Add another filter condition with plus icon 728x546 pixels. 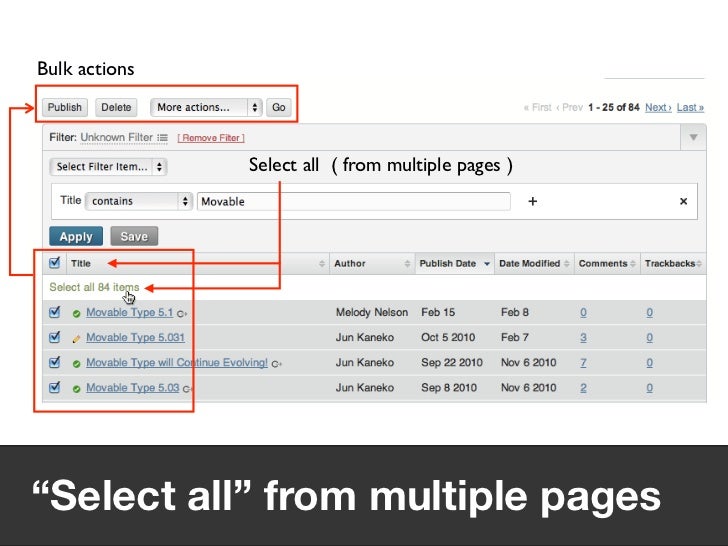(x=533, y=201)
